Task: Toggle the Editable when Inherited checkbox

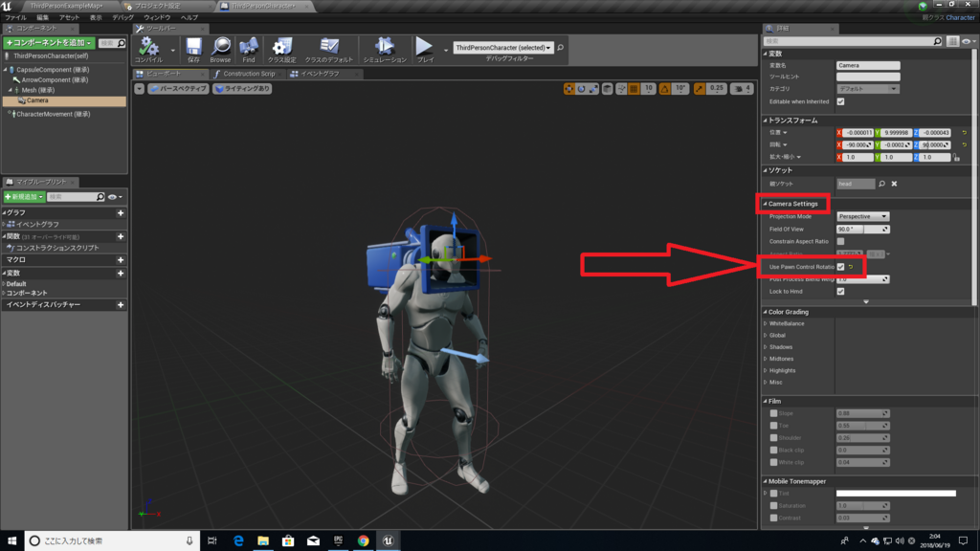Action: [x=840, y=101]
